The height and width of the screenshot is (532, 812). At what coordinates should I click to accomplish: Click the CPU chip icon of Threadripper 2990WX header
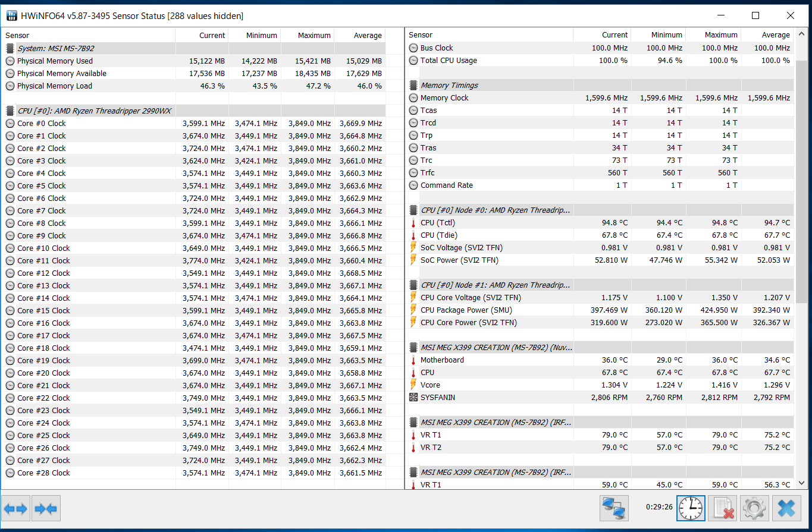pyautogui.click(x=10, y=111)
